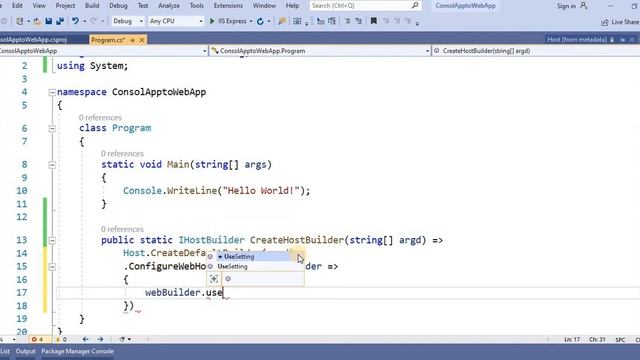Open the View menu
640x360 pixels.
point(39,6)
